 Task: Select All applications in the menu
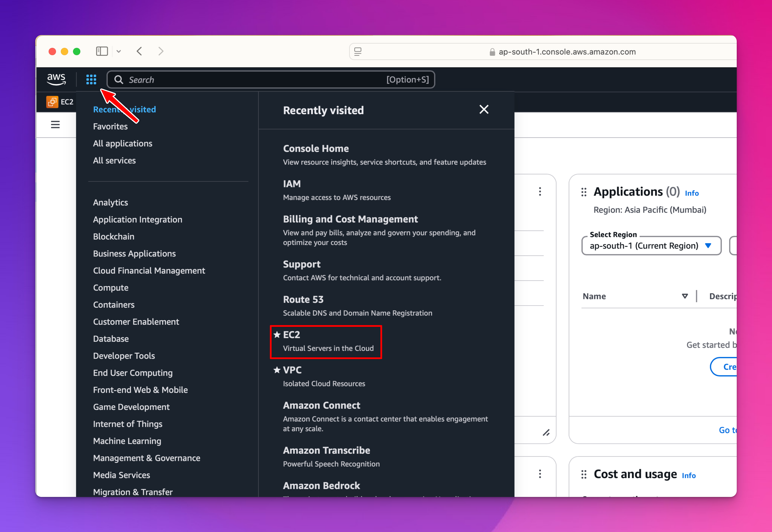click(x=123, y=143)
